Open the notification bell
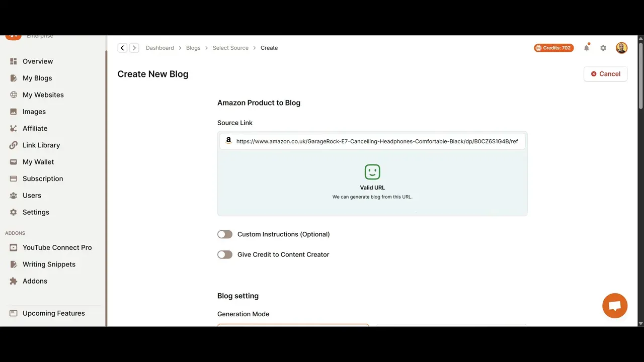 point(586,48)
